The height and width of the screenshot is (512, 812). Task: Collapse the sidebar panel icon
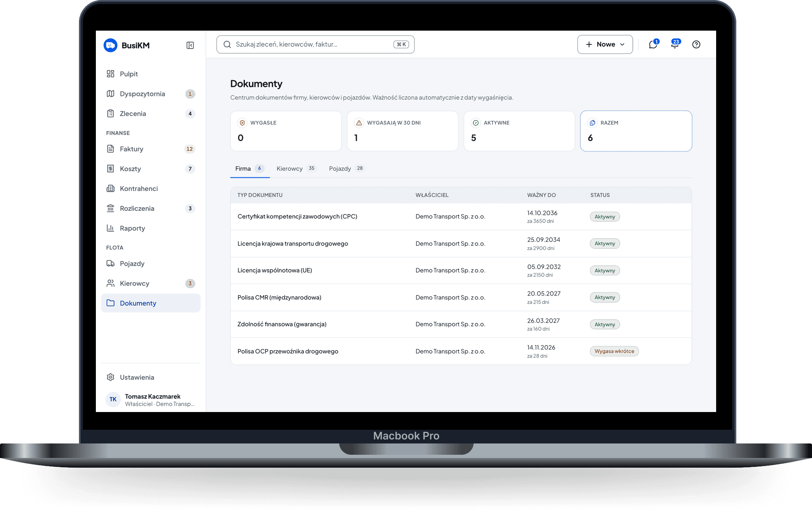(x=190, y=45)
